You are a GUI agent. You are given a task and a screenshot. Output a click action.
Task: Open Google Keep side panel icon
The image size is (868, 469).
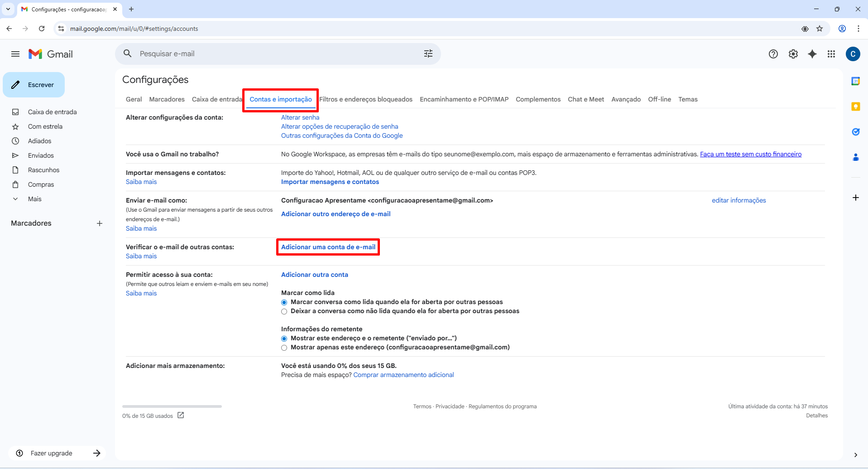[855, 106]
